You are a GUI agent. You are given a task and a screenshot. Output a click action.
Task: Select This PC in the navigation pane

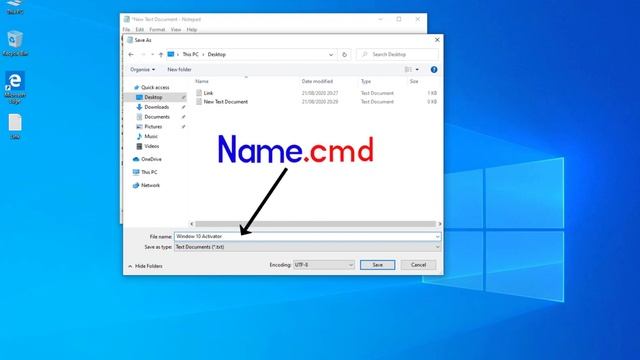pyautogui.click(x=149, y=172)
